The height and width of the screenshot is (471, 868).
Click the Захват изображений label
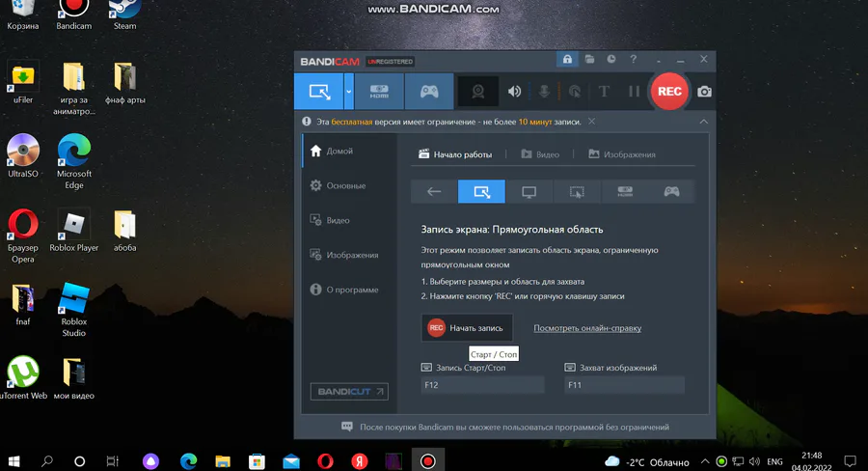(x=618, y=368)
